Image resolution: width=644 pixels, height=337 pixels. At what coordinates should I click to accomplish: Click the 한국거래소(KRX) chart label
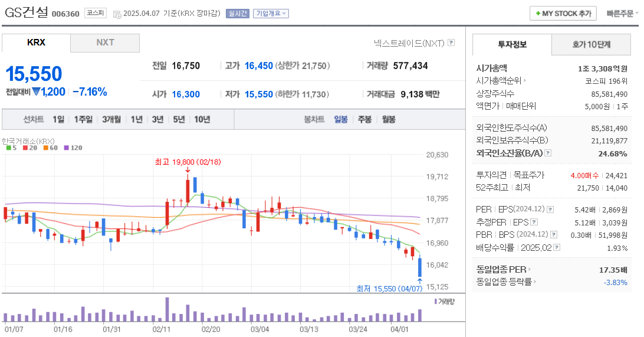28,141
